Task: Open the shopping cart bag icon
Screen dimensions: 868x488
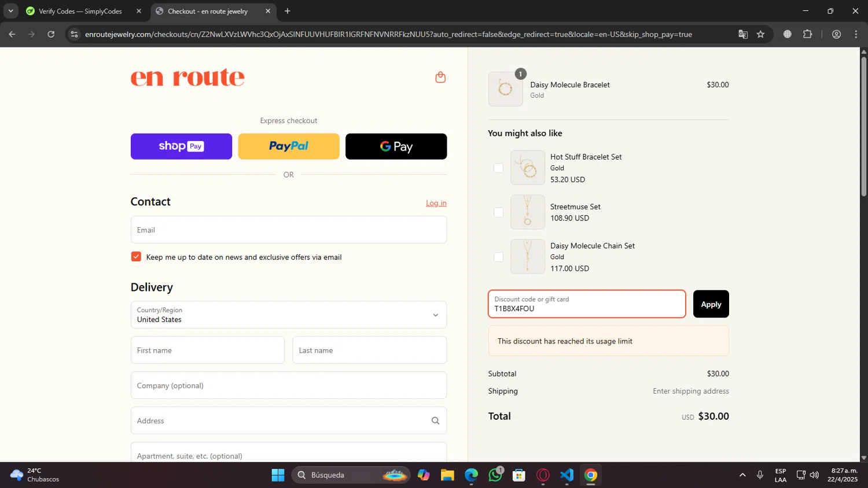Action: coord(440,77)
